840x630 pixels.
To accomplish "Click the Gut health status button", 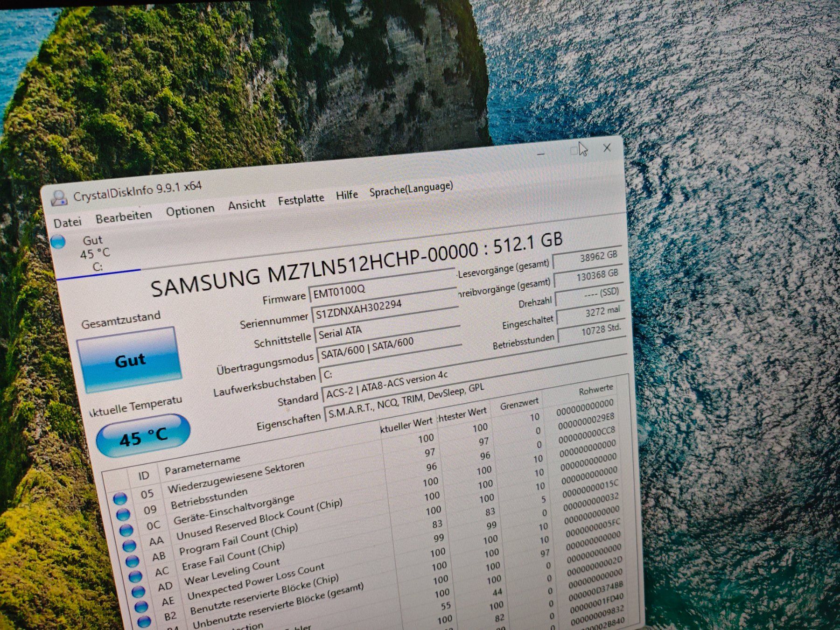I will tap(129, 360).
